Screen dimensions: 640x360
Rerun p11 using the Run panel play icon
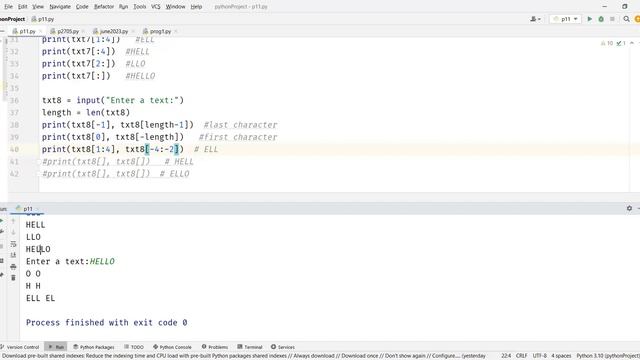click(x=2, y=221)
